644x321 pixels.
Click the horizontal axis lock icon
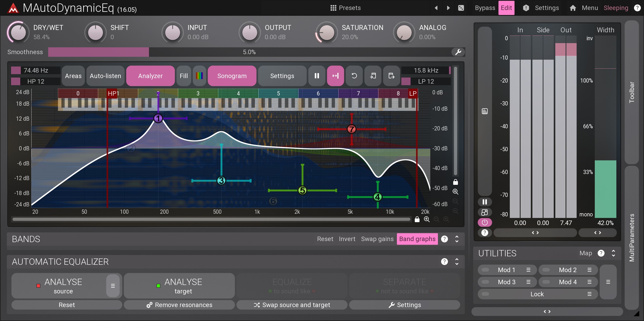(417, 219)
